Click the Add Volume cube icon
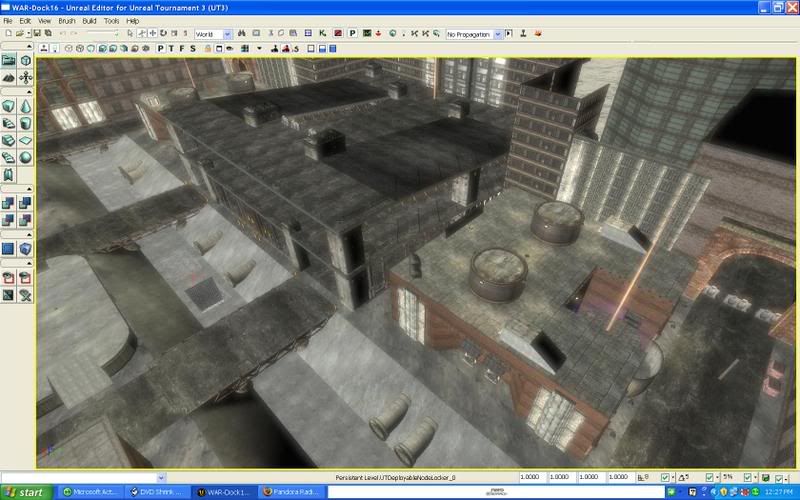The height and width of the screenshot is (500, 800). [26, 249]
